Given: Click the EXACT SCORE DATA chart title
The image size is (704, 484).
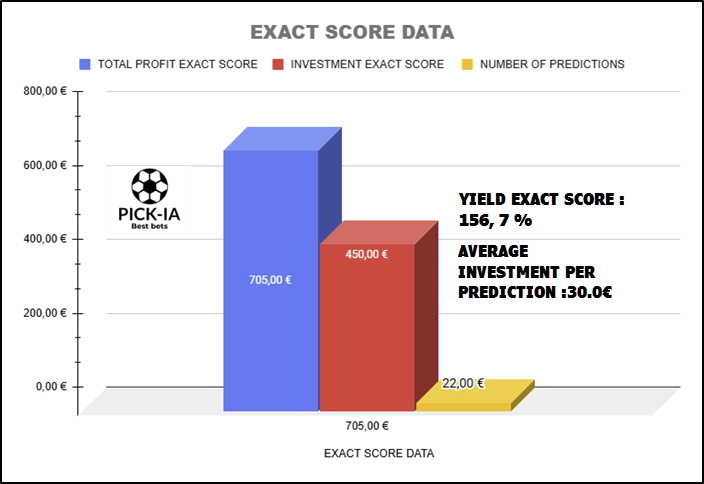Looking at the screenshot, I should 352,32.
